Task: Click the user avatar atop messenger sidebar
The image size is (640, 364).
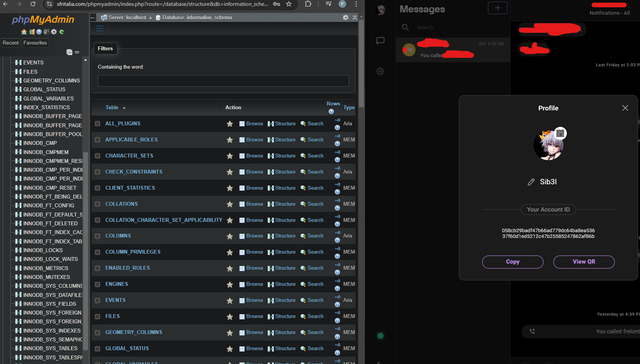Action: click(381, 10)
